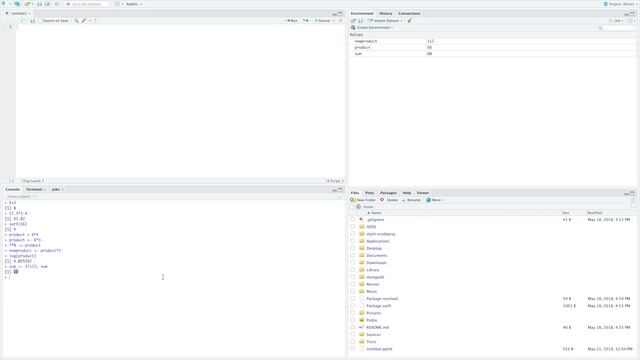Click the Desktop folder icon in Files
Screen dimensions: 640x360
tap(362, 248)
